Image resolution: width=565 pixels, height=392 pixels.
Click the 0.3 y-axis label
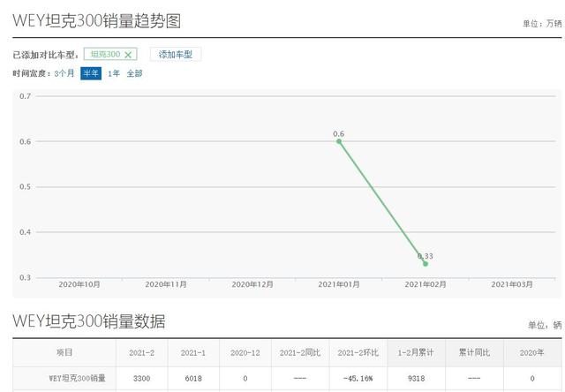point(25,277)
